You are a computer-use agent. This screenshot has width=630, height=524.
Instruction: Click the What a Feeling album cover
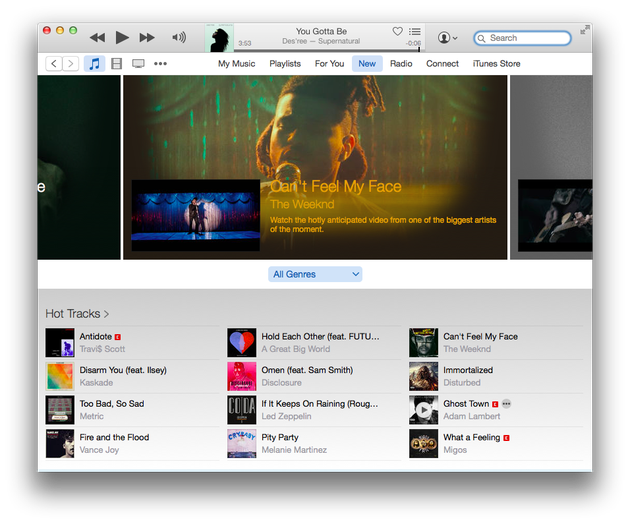[423, 444]
